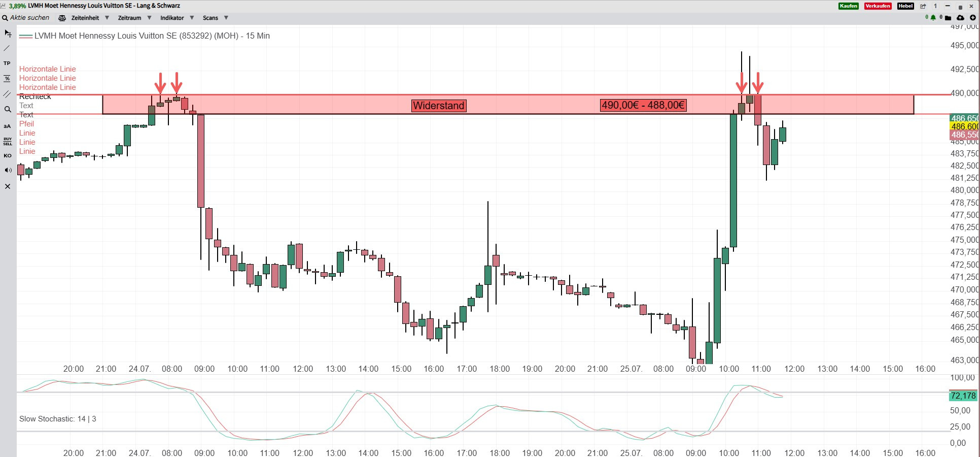Click the cloud upload icon
The height and width of the screenshot is (457, 980).
[x=960, y=18]
